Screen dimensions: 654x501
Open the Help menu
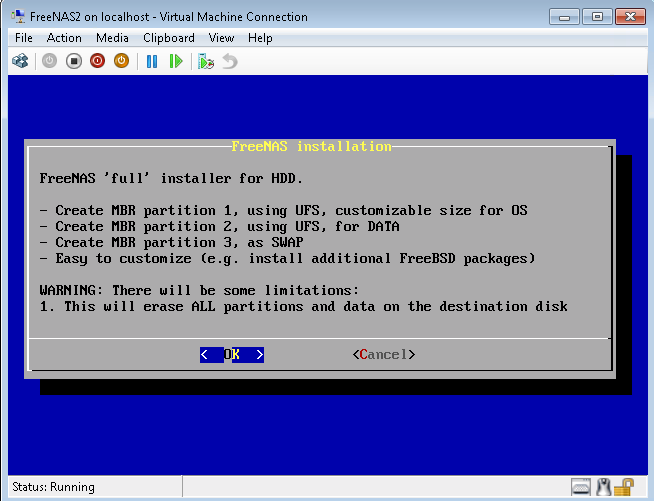click(260, 38)
